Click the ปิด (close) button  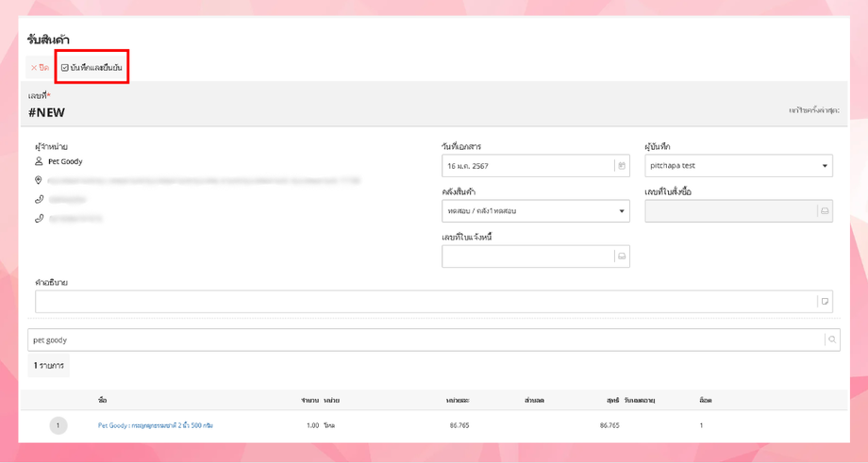coord(40,68)
